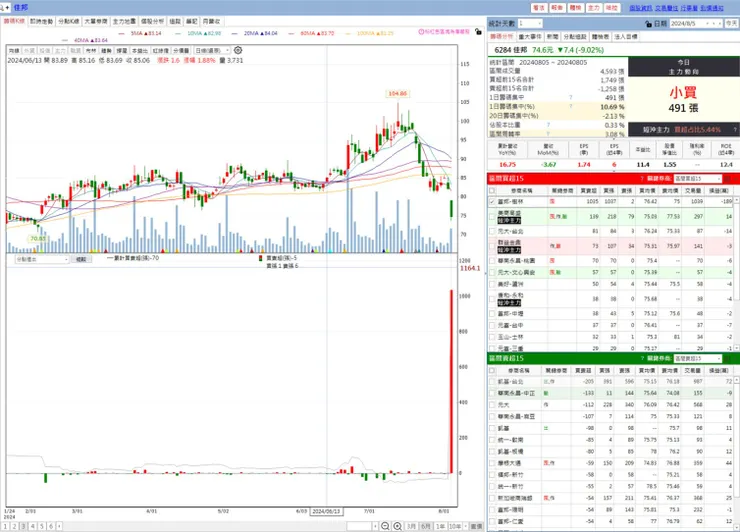Open the 日期 2024/8/5 date dropdown
This screenshot has height=532, width=740.
pyautogui.click(x=707, y=24)
